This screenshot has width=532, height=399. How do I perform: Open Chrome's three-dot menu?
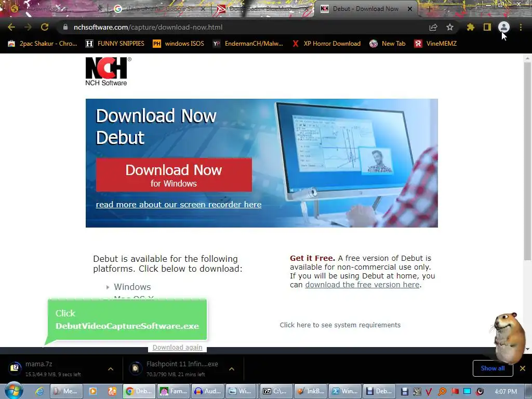(x=521, y=27)
